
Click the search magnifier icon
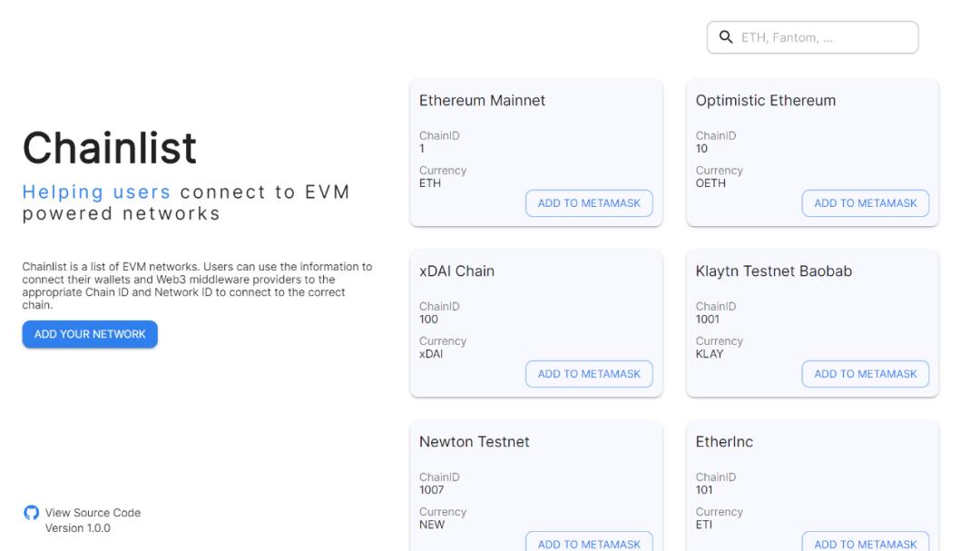tap(726, 37)
